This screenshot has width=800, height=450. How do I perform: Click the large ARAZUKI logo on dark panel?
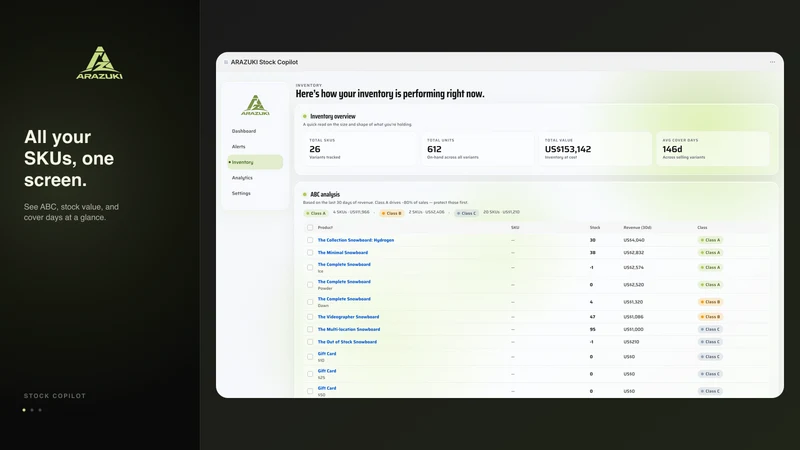pos(99,63)
